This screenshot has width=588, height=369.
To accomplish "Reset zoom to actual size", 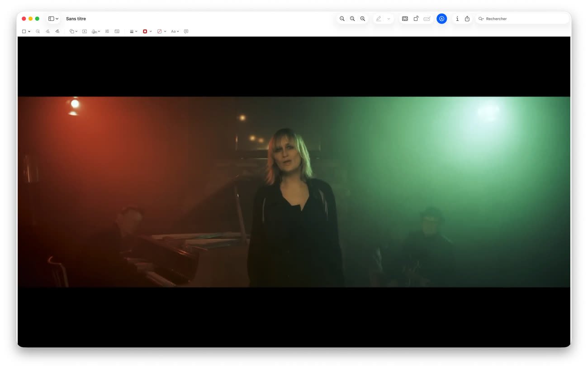I will point(352,19).
